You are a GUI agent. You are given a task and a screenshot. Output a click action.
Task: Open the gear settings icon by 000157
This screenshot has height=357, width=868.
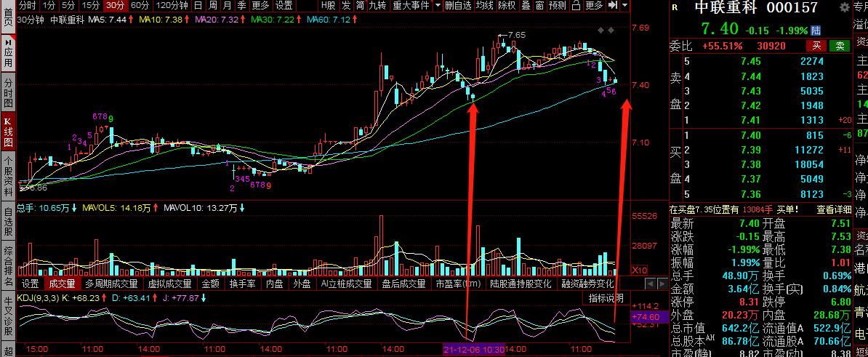coord(844,8)
